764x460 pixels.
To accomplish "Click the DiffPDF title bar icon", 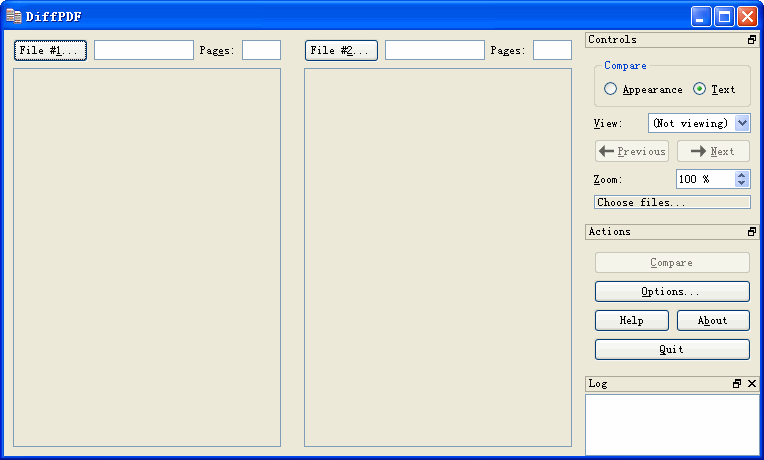I will coord(14,16).
